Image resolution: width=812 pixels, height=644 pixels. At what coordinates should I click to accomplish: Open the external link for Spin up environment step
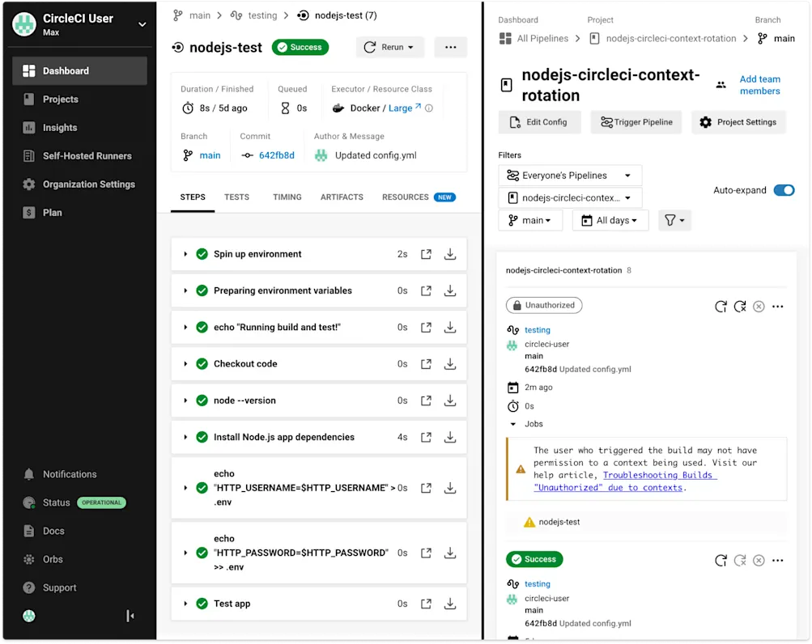point(426,253)
